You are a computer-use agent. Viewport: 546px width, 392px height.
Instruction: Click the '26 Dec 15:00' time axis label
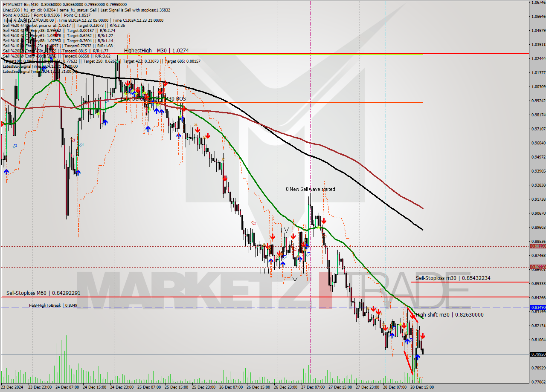point(258,387)
